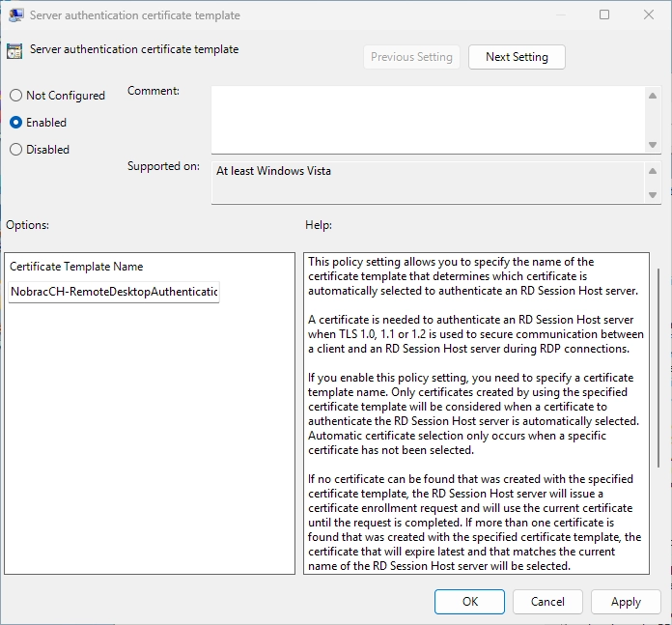The image size is (672, 625).
Task: Click the Next Setting button
Action: 517,57
